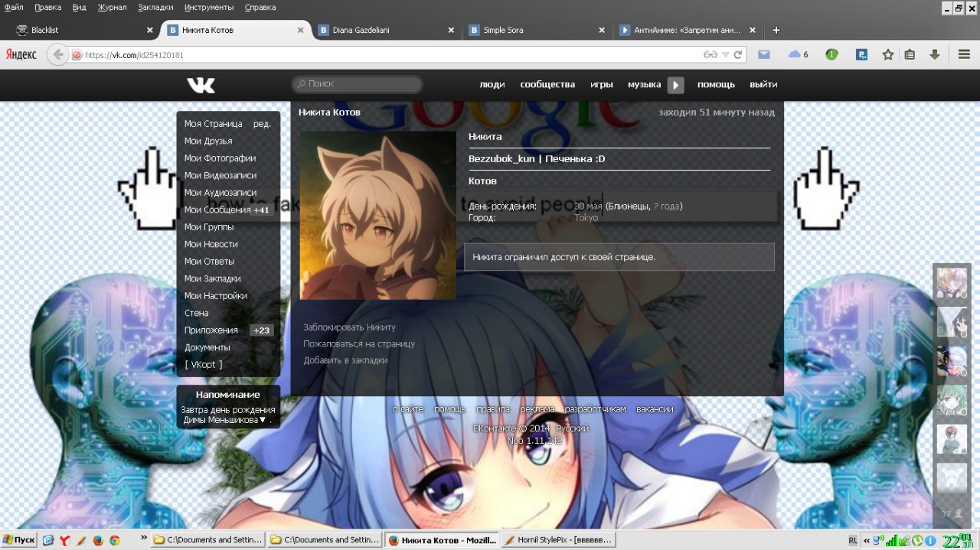Open люди in VK header

coord(492,85)
